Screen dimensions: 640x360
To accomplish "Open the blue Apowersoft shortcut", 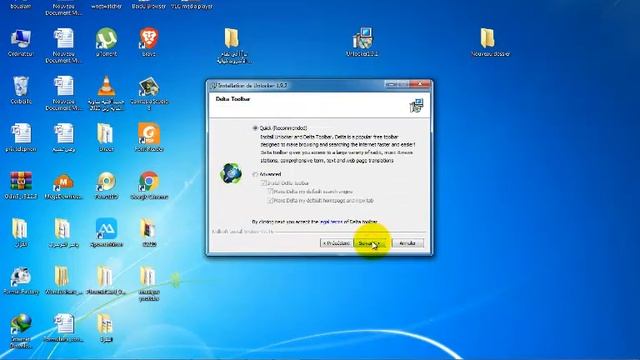I will (x=106, y=232).
